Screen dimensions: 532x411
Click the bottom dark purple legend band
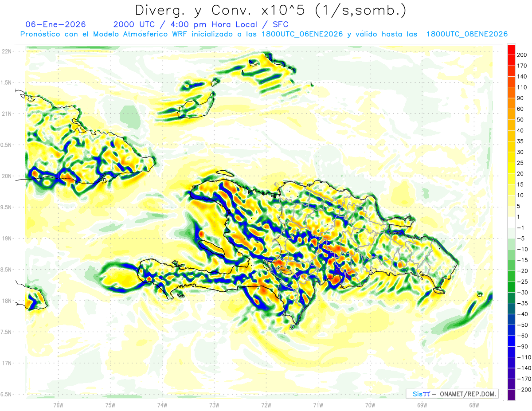(x=511, y=395)
